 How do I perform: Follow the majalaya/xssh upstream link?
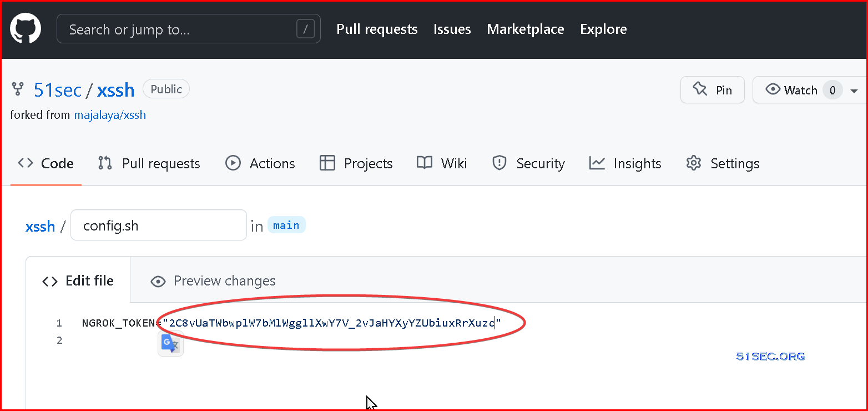tap(110, 116)
